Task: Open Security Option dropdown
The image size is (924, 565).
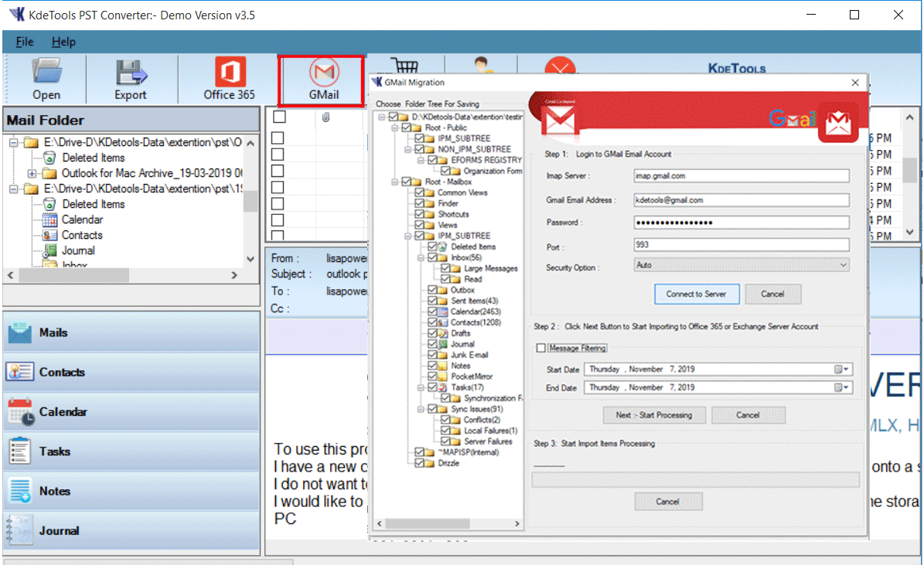Action: click(742, 265)
